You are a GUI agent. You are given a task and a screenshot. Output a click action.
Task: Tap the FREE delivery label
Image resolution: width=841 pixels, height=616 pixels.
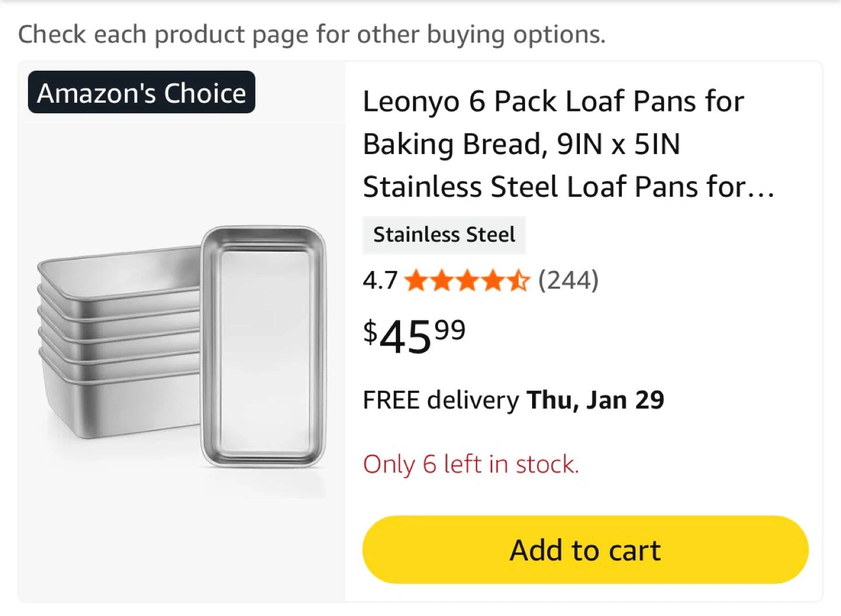point(440,401)
